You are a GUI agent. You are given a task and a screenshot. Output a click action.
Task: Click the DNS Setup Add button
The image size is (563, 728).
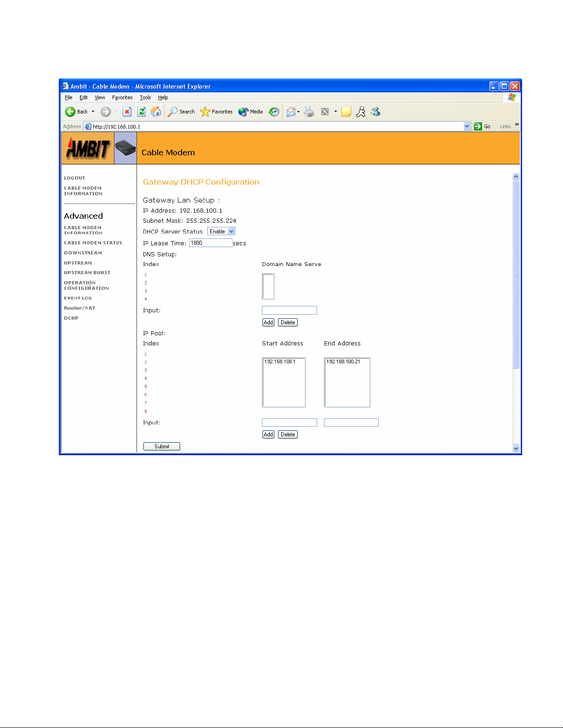268,322
